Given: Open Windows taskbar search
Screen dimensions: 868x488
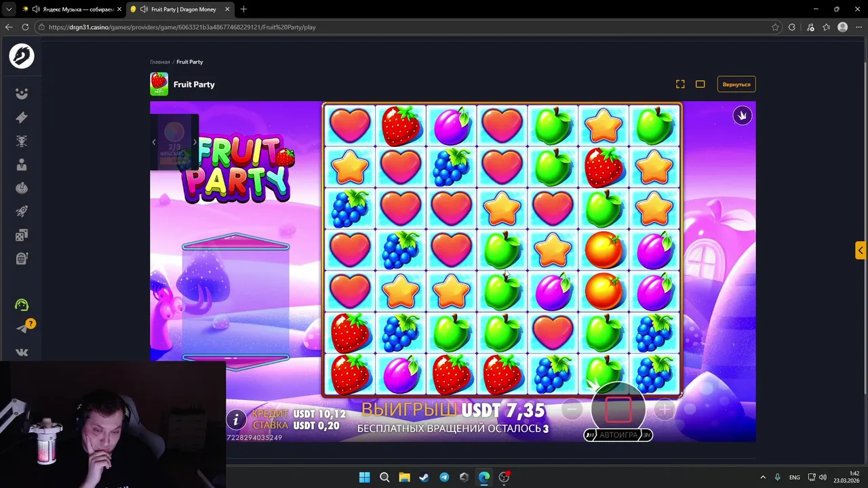Looking at the screenshot, I should point(384,477).
